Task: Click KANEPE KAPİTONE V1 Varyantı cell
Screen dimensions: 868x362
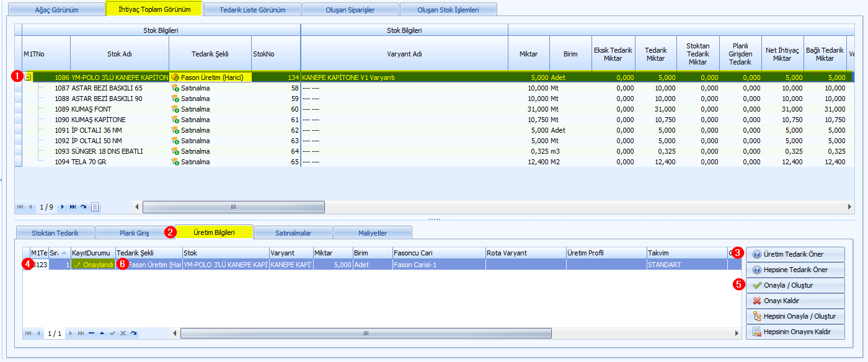Action: [404, 77]
